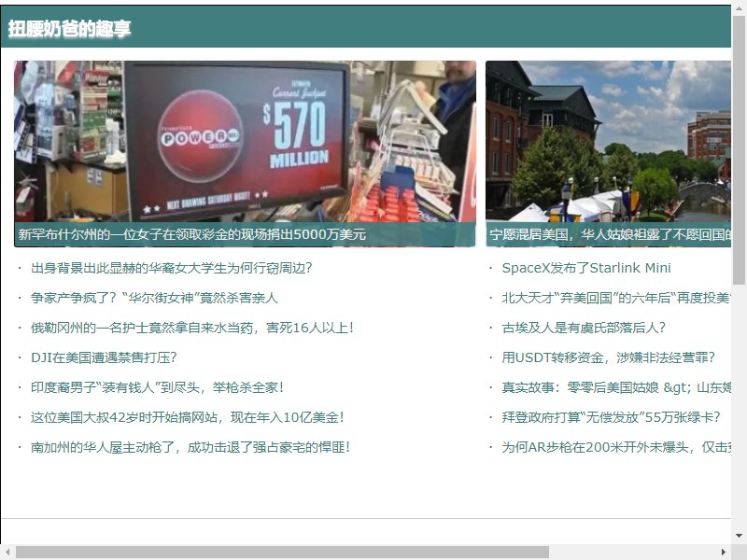Image resolution: width=747 pixels, height=560 pixels.
Task: Open article 真实故事：零零后美国姑娘
Action: (616, 387)
